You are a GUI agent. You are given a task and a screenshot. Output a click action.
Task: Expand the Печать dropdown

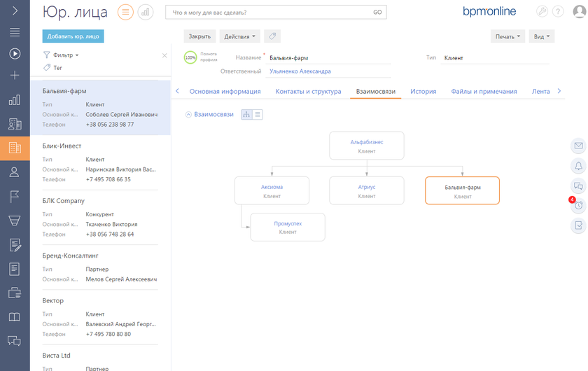coord(507,36)
